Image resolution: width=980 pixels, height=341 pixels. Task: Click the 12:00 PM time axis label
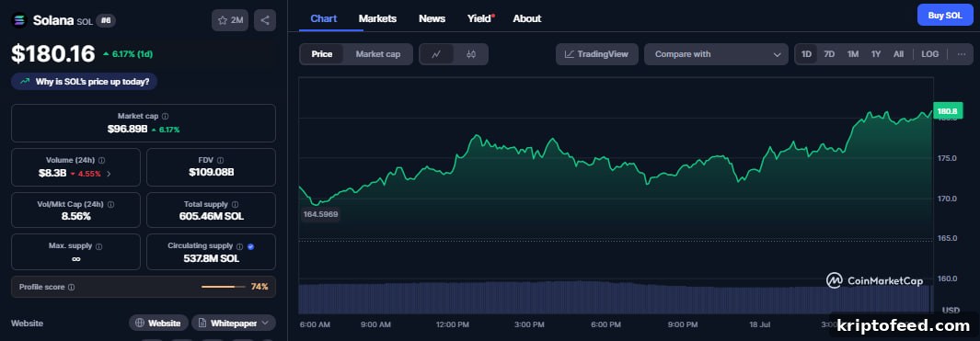click(453, 324)
